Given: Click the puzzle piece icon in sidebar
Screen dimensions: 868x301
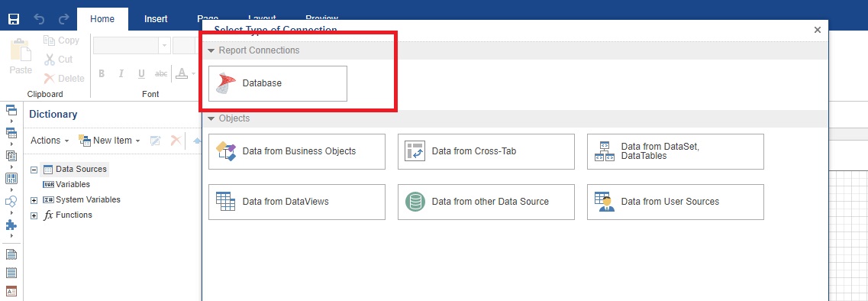Looking at the screenshot, I should [x=11, y=225].
